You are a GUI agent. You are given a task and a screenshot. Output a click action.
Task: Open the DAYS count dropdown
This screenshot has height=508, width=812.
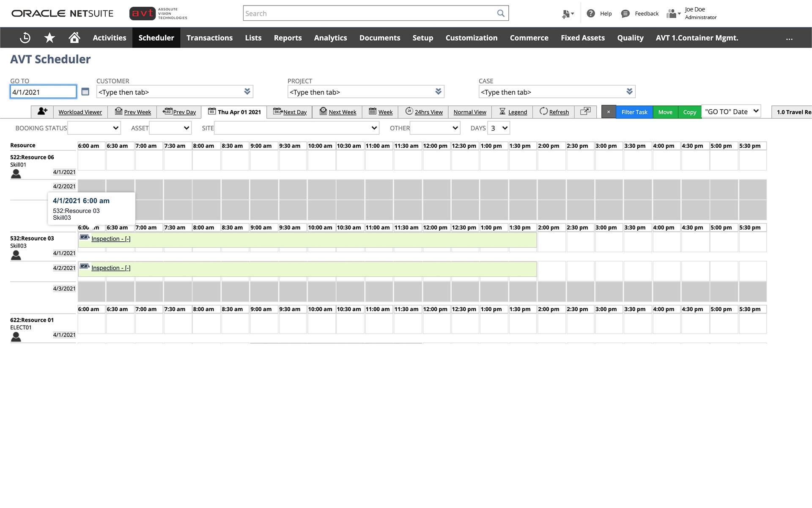[499, 128]
